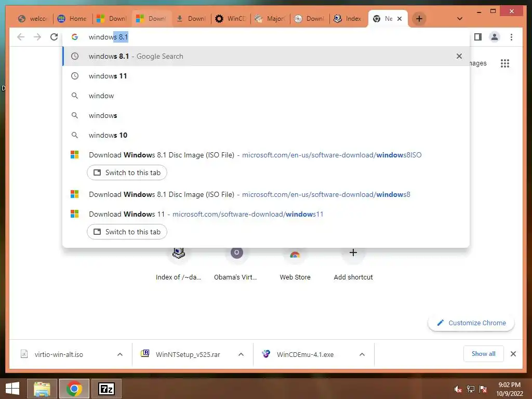This screenshot has height=399, width=532.
Task: Select the windows 11 history suggestion
Action: (266, 76)
